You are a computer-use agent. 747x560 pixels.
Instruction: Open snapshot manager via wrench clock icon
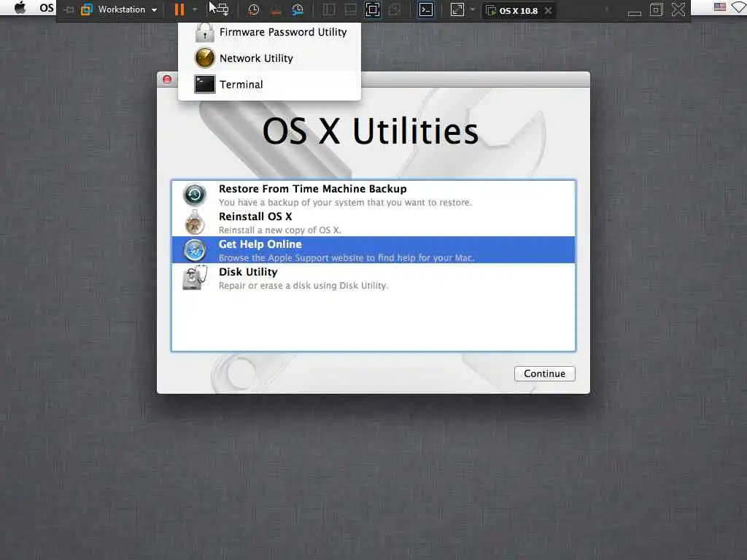click(298, 9)
